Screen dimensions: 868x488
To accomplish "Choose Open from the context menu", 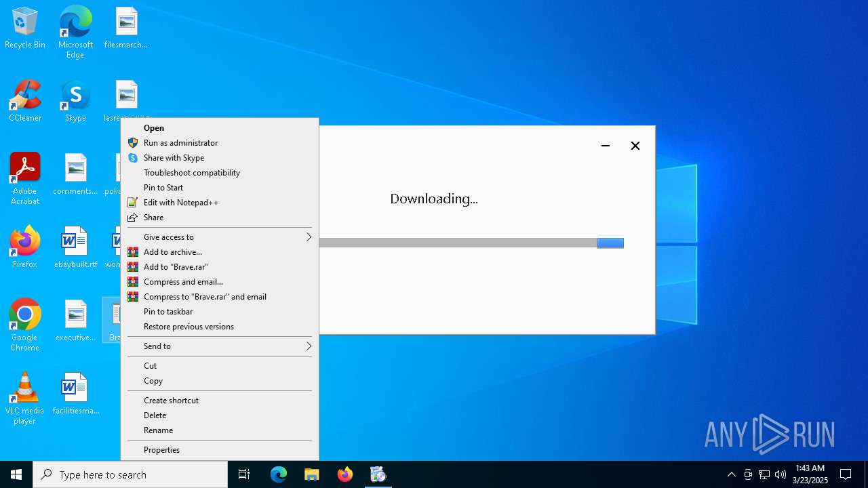I will coord(220,128).
